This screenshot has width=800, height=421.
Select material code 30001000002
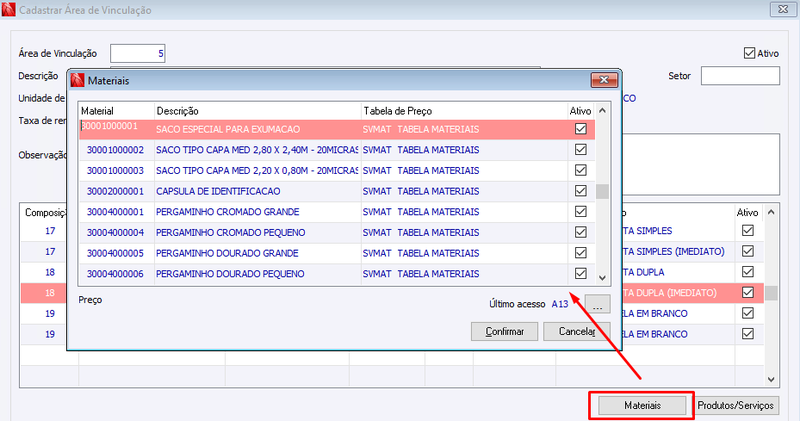115,150
